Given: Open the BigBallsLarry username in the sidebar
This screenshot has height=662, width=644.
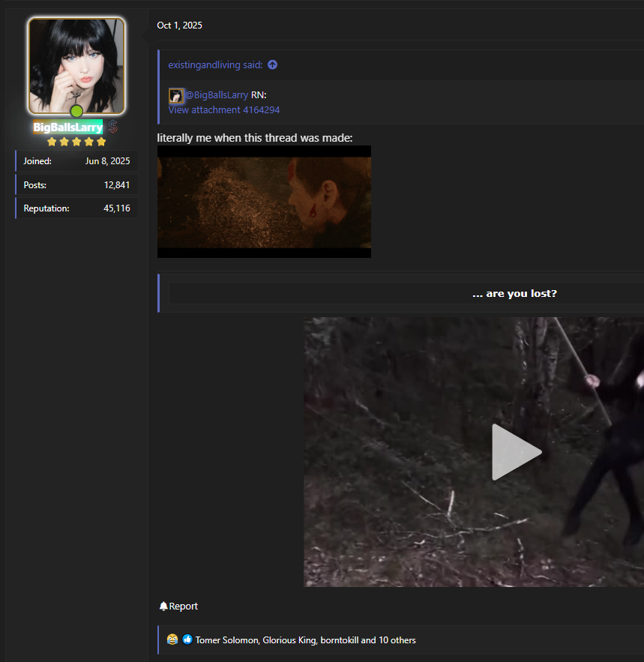Looking at the screenshot, I should [x=67, y=127].
